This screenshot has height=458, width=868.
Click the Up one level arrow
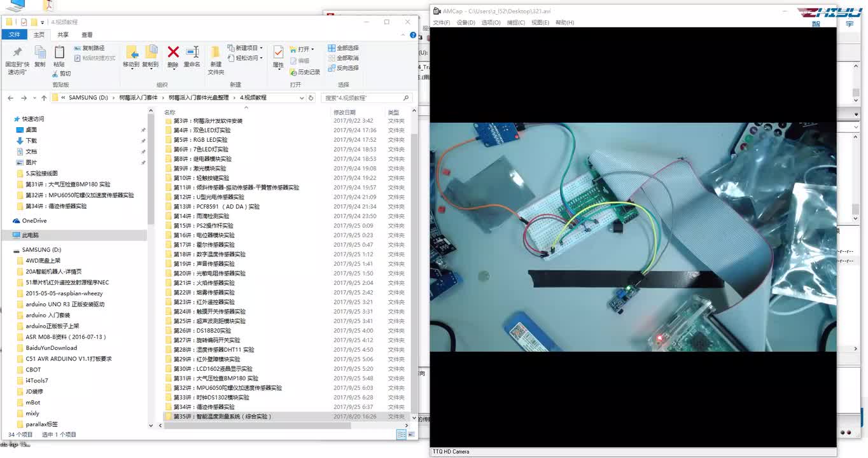point(44,98)
